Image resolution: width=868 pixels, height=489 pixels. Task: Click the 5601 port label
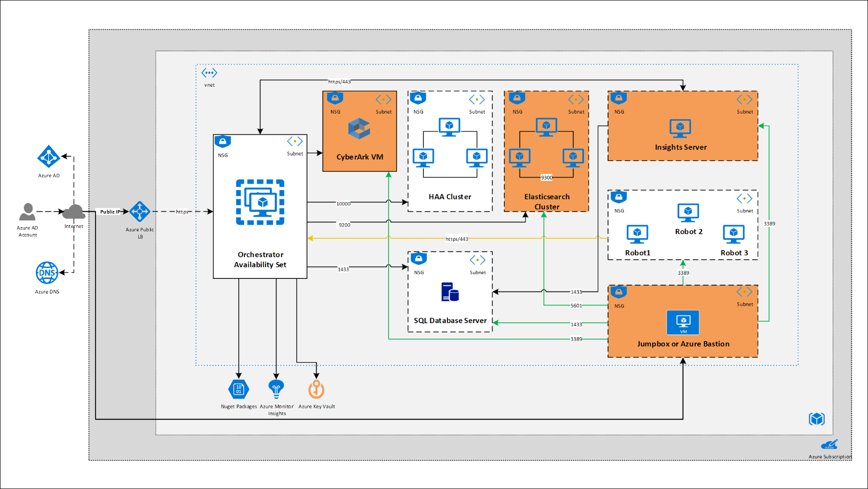click(x=576, y=306)
